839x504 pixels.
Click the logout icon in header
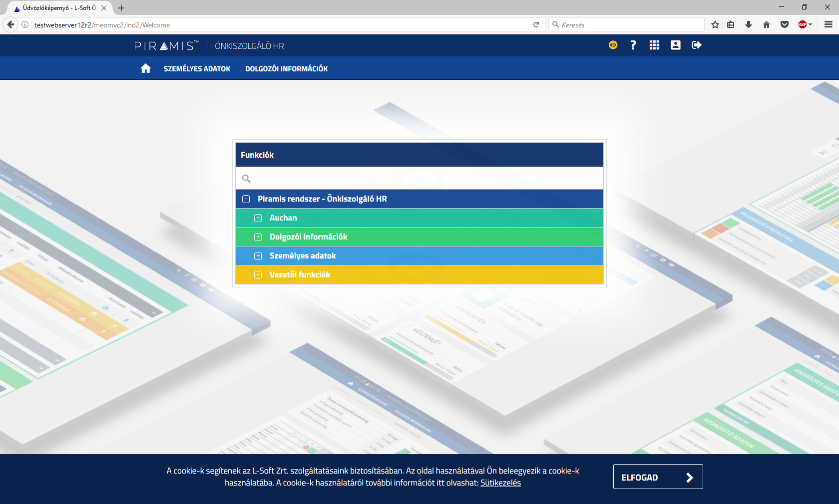click(696, 45)
